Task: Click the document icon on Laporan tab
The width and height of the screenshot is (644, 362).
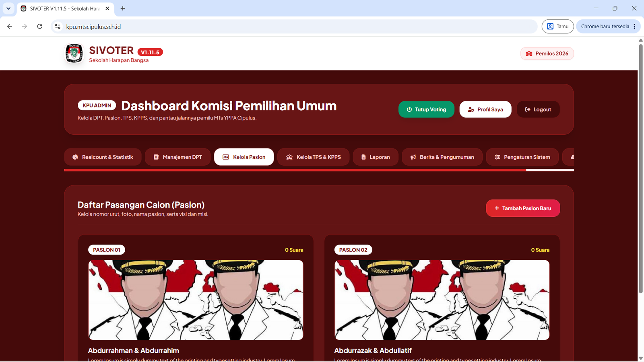Action: tap(363, 157)
